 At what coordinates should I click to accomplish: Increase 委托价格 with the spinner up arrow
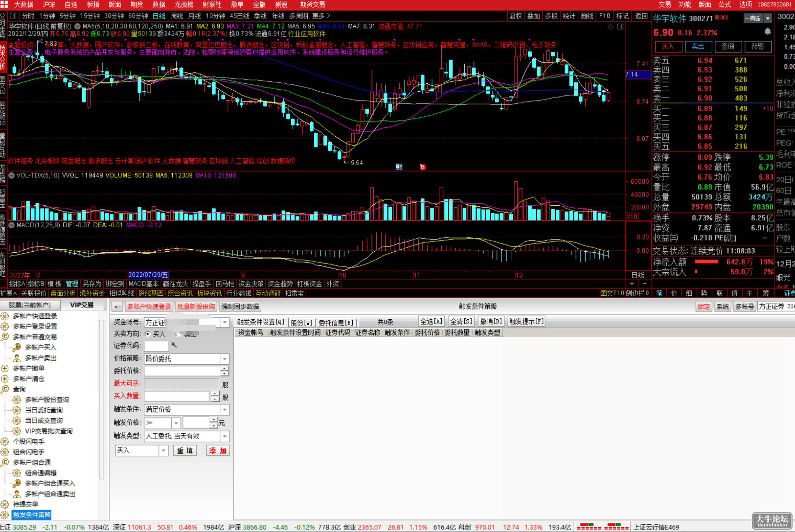point(225,368)
